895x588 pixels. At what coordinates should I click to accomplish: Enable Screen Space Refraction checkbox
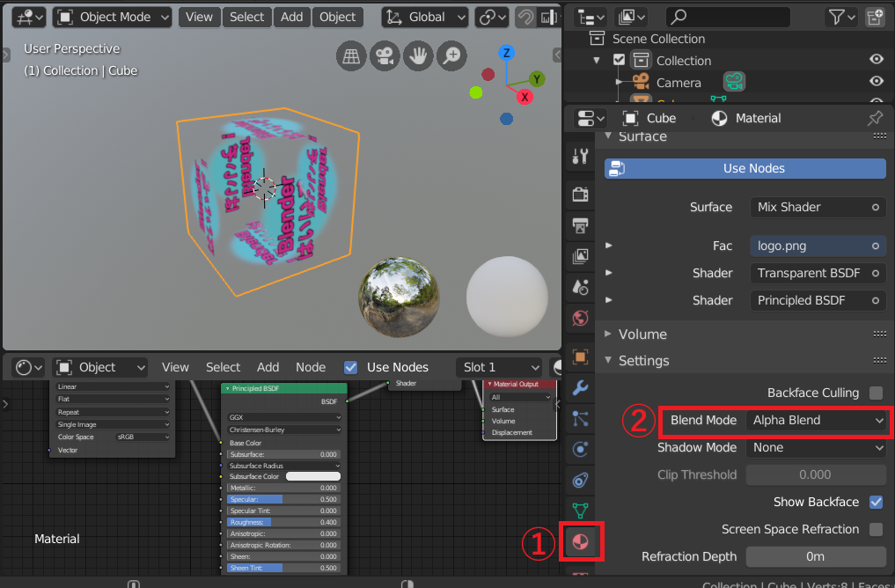coord(876,529)
